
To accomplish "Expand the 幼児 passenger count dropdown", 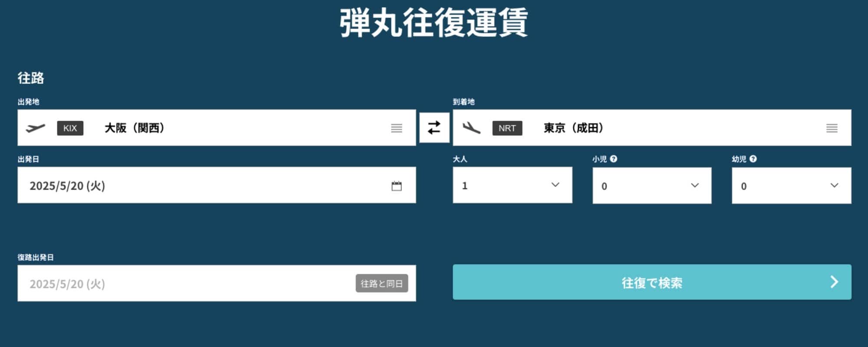I will click(x=791, y=185).
